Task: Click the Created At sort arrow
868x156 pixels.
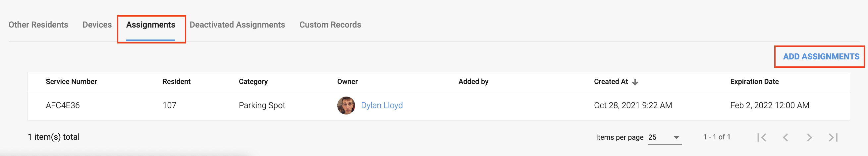Action: (x=635, y=82)
